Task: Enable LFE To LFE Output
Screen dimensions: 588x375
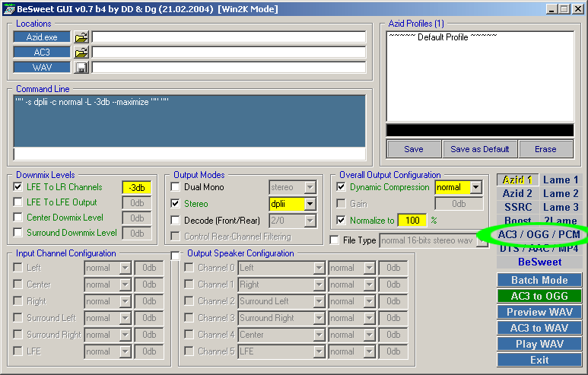Action: tap(17, 202)
